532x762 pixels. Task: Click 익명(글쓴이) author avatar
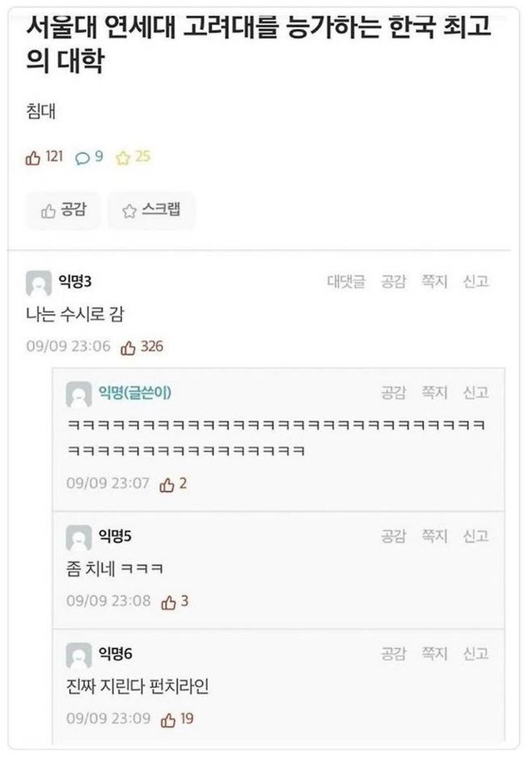pyautogui.click(x=78, y=395)
